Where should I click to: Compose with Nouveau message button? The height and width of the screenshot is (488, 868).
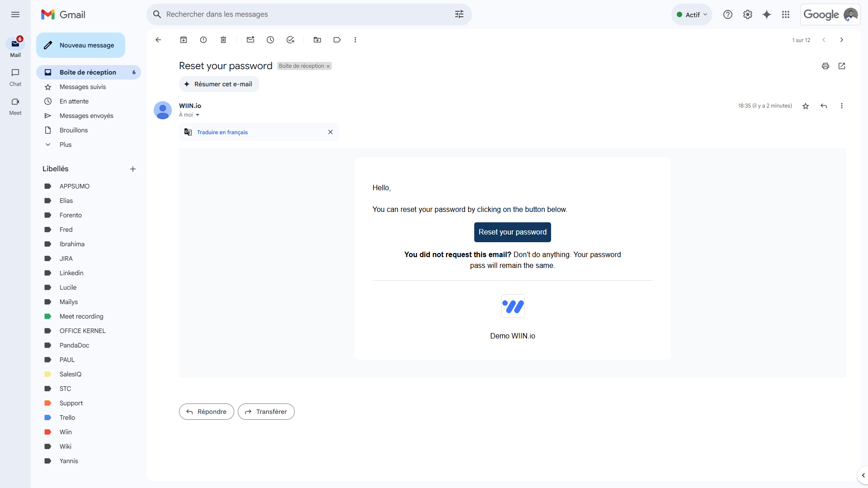(x=80, y=45)
